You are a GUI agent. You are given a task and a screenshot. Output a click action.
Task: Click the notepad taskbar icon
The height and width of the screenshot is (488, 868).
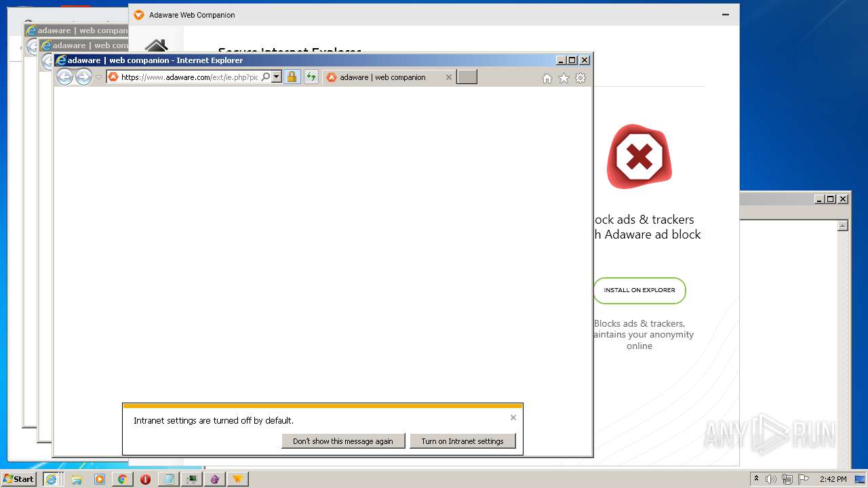(168, 479)
